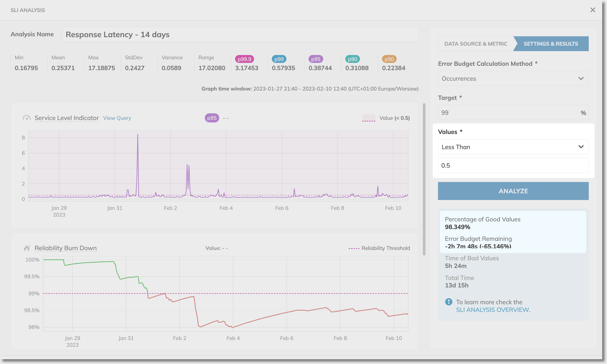Switch to Data Source & Metric tab
Viewport: 607px width, 364px height.
[476, 44]
